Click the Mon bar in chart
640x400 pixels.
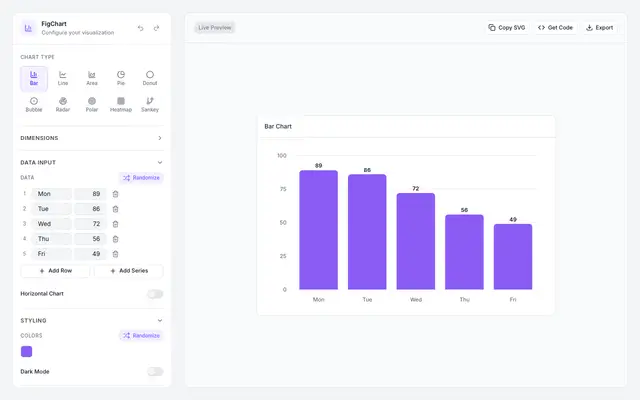coord(318,230)
